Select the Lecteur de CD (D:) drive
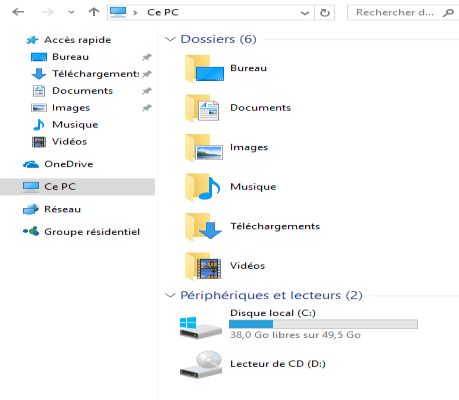Viewport: 459px width, 400px height. pyautogui.click(x=252, y=364)
